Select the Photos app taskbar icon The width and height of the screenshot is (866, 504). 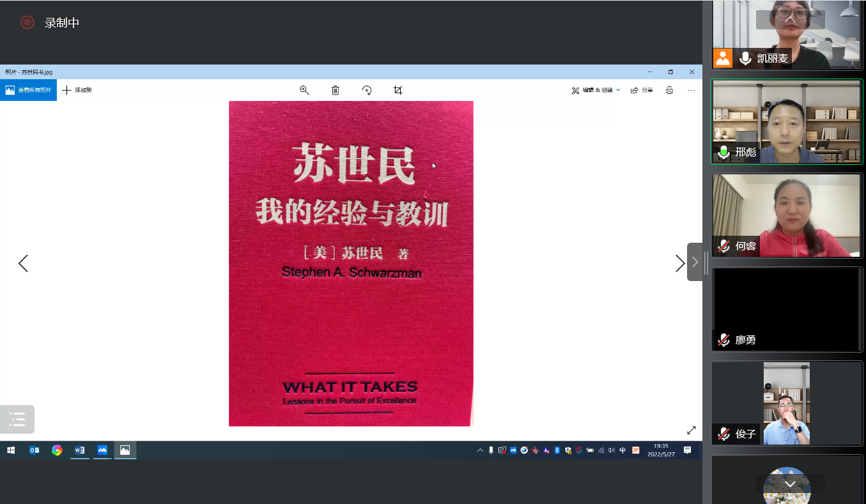[x=125, y=450]
